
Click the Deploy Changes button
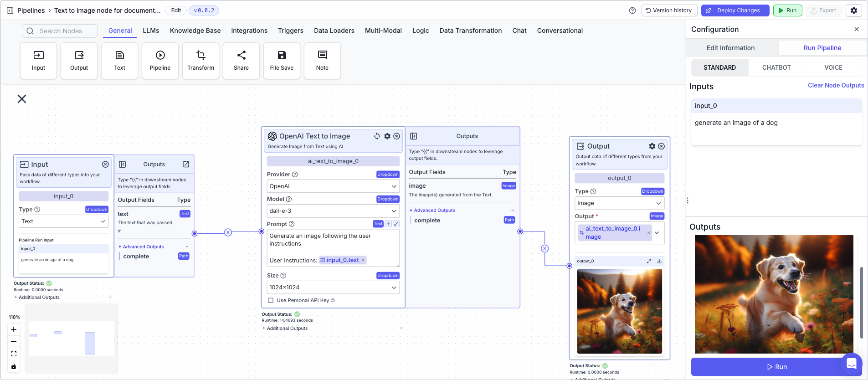[735, 10]
